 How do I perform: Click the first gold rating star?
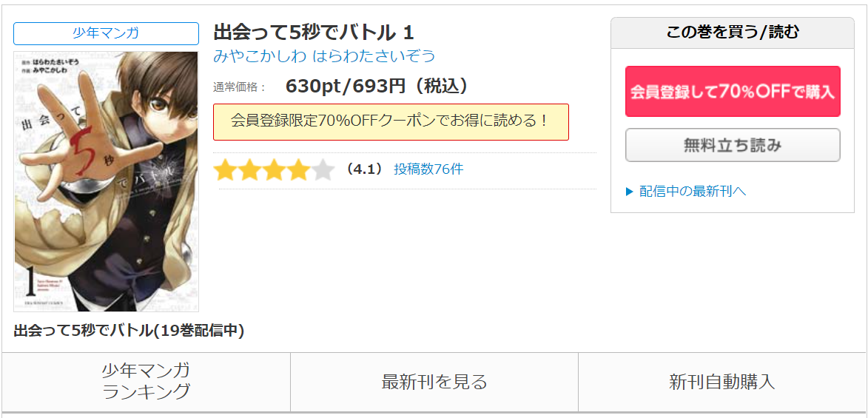225,170
